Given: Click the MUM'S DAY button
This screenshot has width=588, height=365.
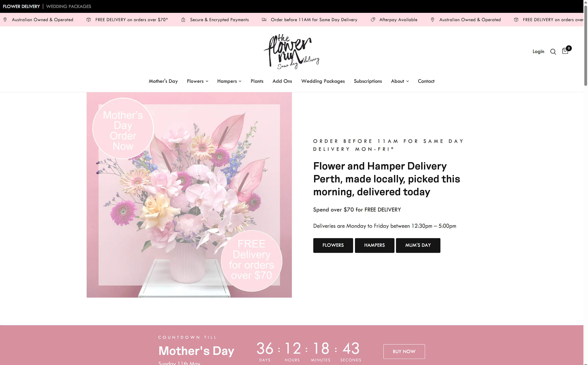Looking at the screenshot, I should point(418,245).
